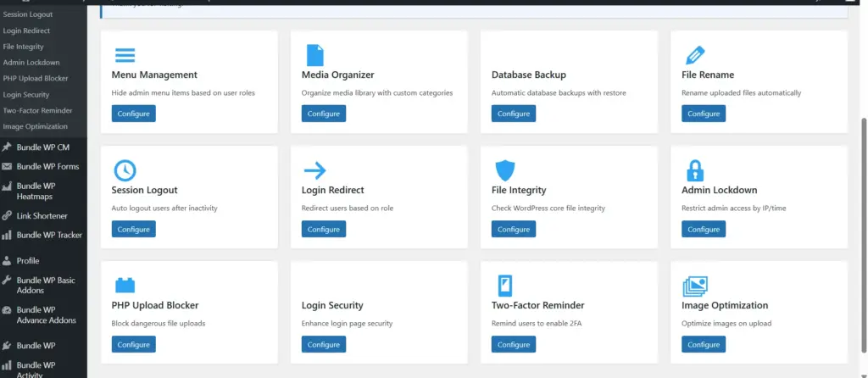
Task: Click the text "Remind users to enable 2FA"
Action: coord(537,324)
